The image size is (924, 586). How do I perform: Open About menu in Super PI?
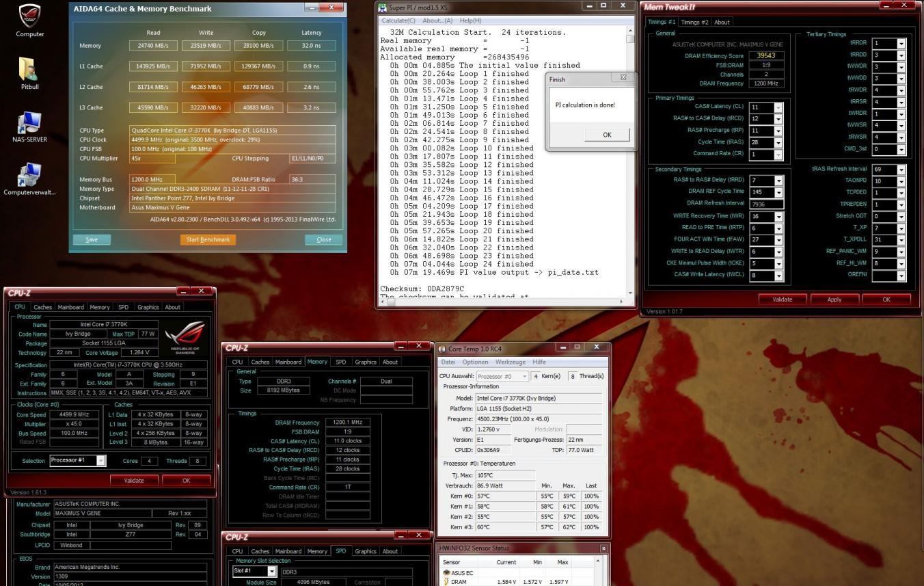point(438,21)
